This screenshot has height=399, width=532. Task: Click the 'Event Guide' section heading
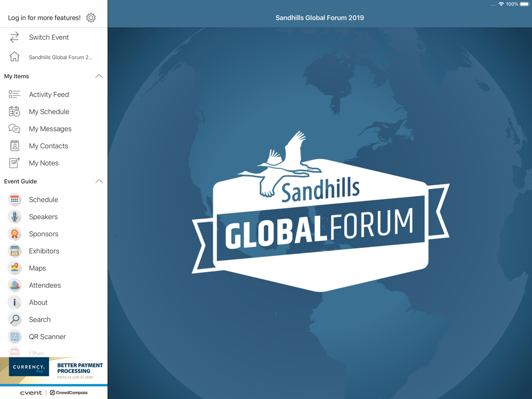(20, 181)
